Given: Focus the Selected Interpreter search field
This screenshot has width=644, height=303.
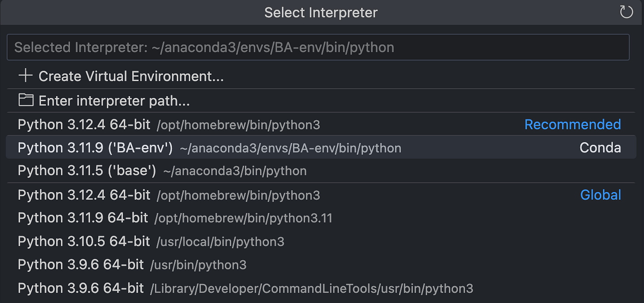Looking at the screenshot, I should [x=317, y=47].
